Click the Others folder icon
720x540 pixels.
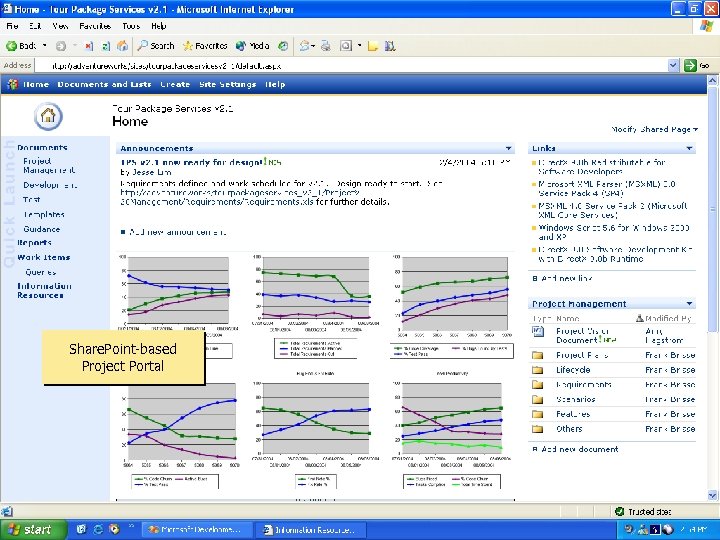click(537, 429)
